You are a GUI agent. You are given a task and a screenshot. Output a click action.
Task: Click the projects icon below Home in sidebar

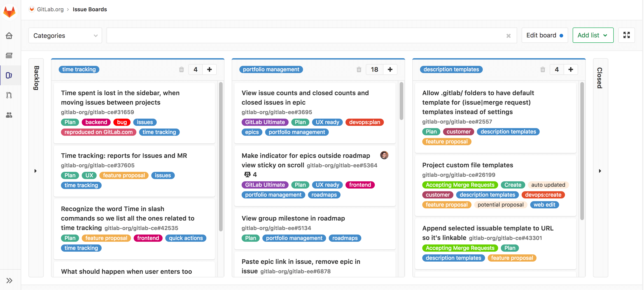[x=9, y=55]
